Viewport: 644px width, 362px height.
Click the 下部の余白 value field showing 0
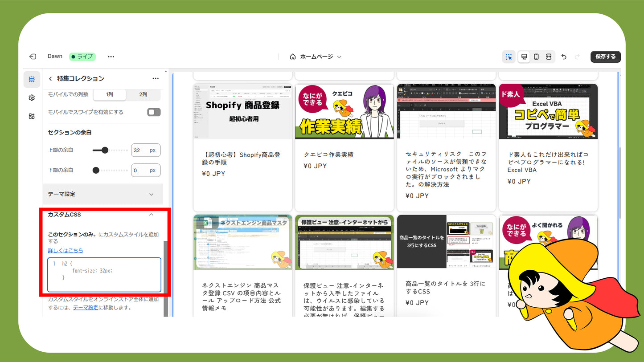coord(146,170)
